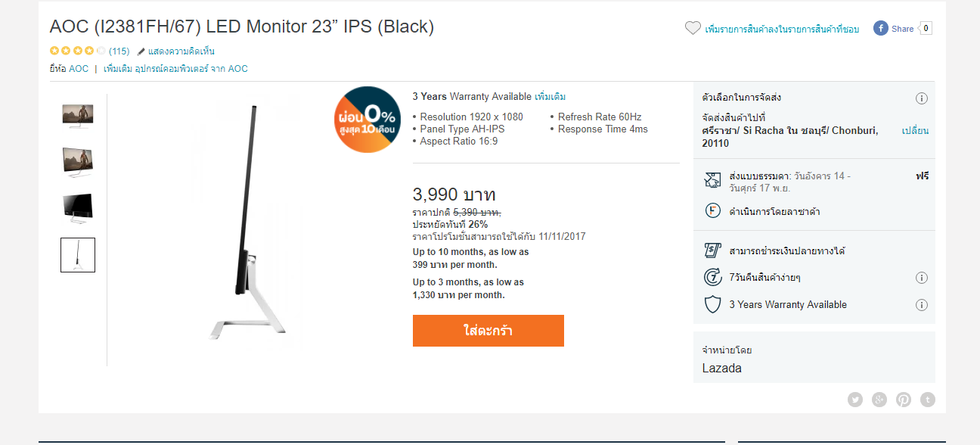The image size is (980, 445).
Task: Select the side-view monitor thumbnail
Action: pyautogui.click(x=78, y=255)
